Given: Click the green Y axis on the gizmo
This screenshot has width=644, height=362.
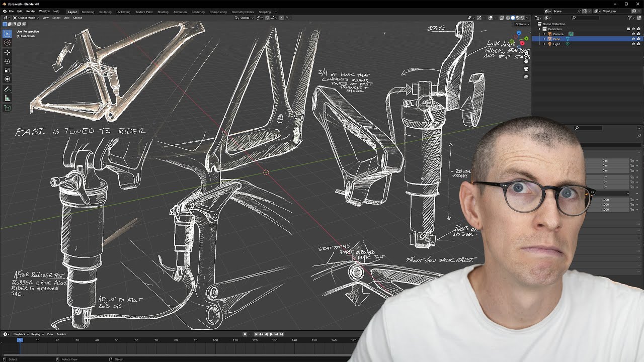Looking at the screenshot, I should click(526, 38).
